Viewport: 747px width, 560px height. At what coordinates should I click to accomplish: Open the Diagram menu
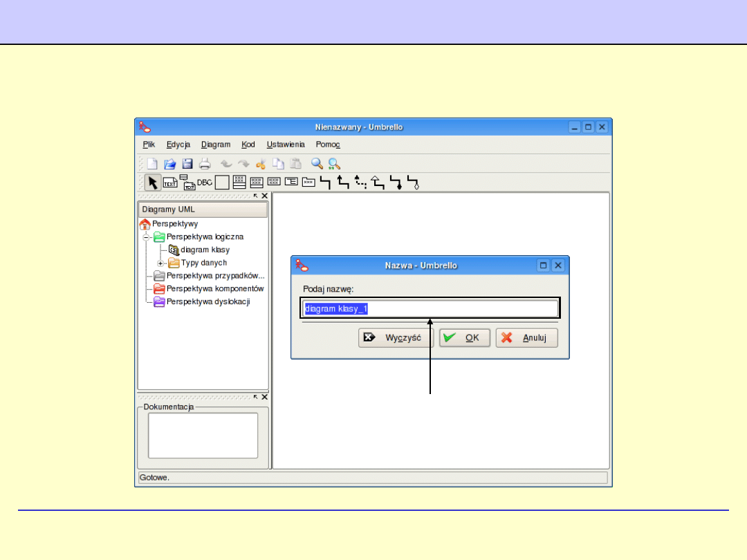(216, 144)
